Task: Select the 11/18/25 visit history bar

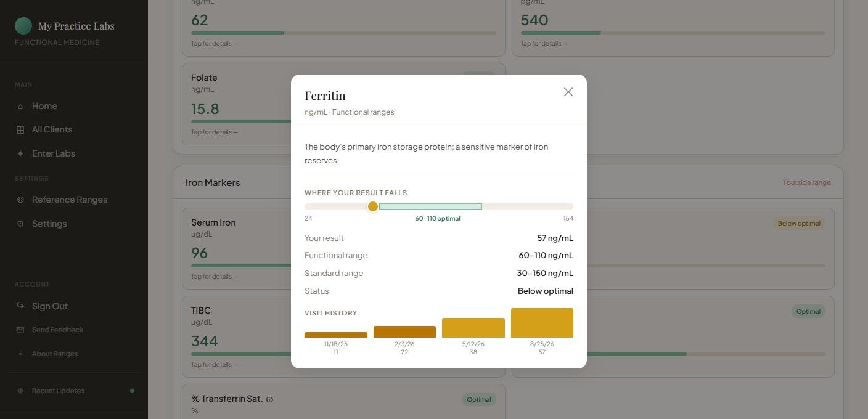Action: (336, 335)
